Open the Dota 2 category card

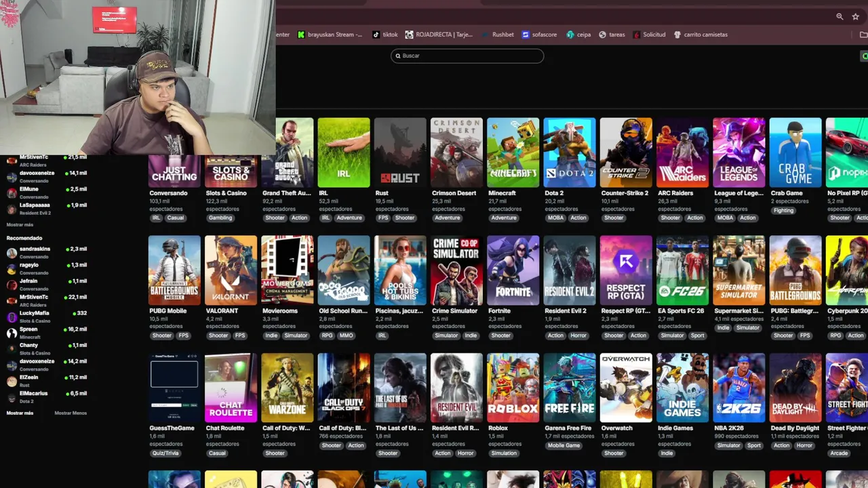[x=570, y=152]
